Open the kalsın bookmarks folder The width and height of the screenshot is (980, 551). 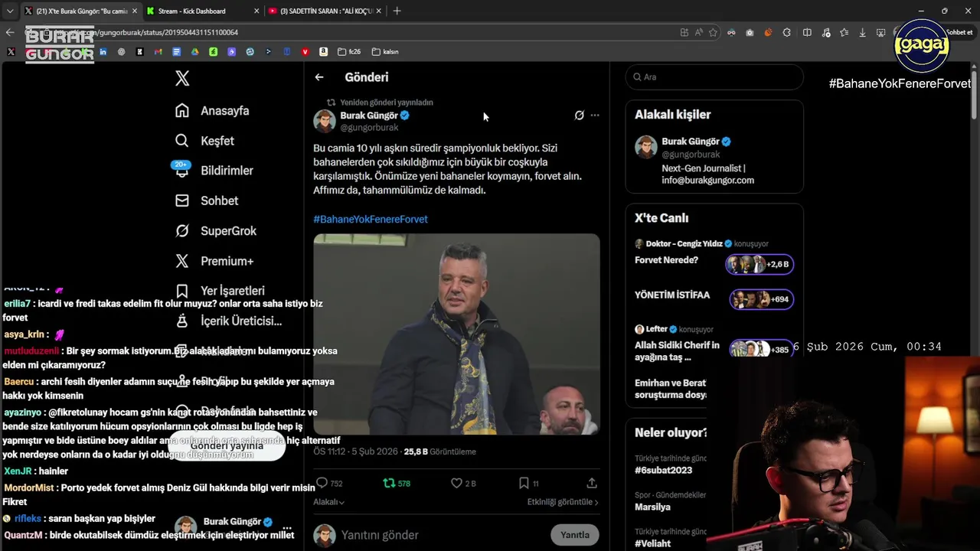[x=385, y=51]
